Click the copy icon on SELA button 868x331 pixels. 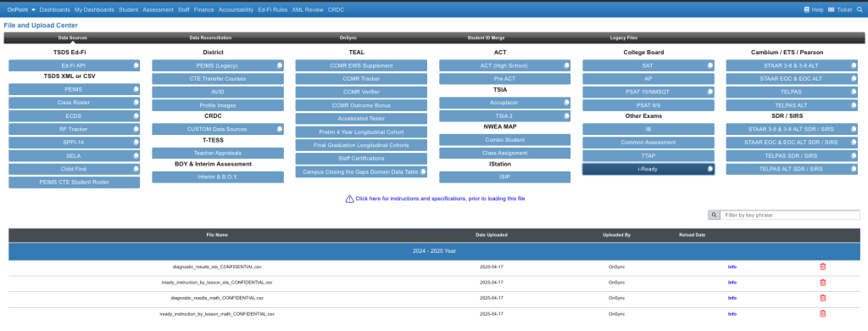point(136,156)
